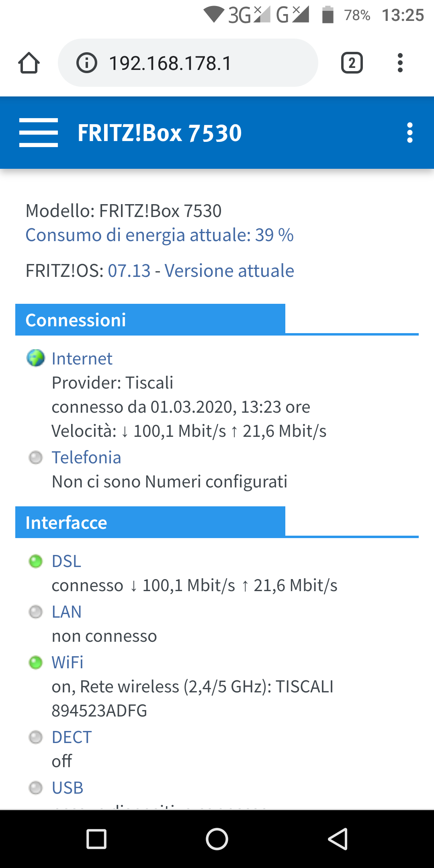Tap the green DSL status indicator
Screen dimensions: 434x868
[36, 561]
